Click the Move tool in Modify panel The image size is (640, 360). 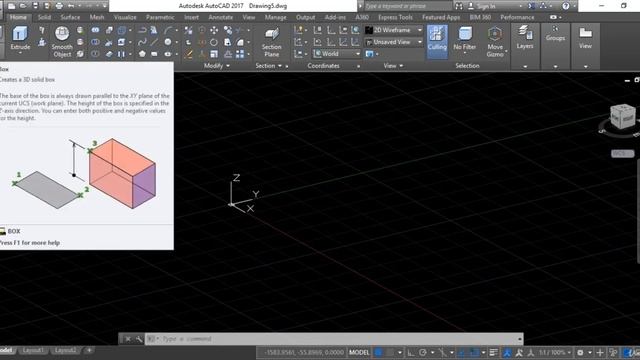pyautogui.click(x=214, y=30)
